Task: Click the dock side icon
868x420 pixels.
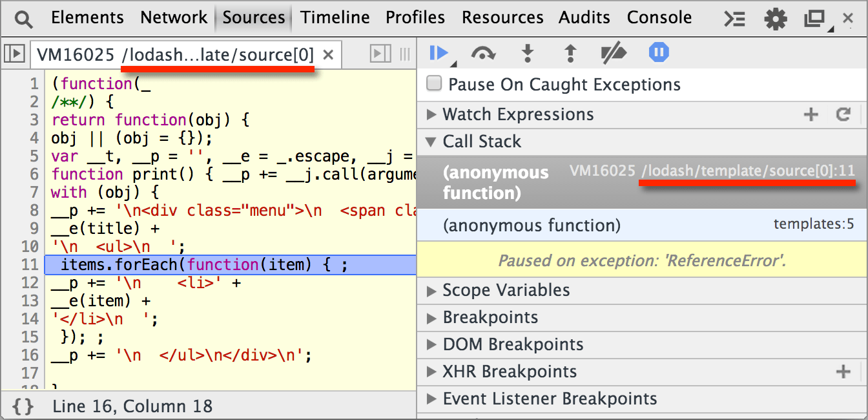Action: pos(816,19)
